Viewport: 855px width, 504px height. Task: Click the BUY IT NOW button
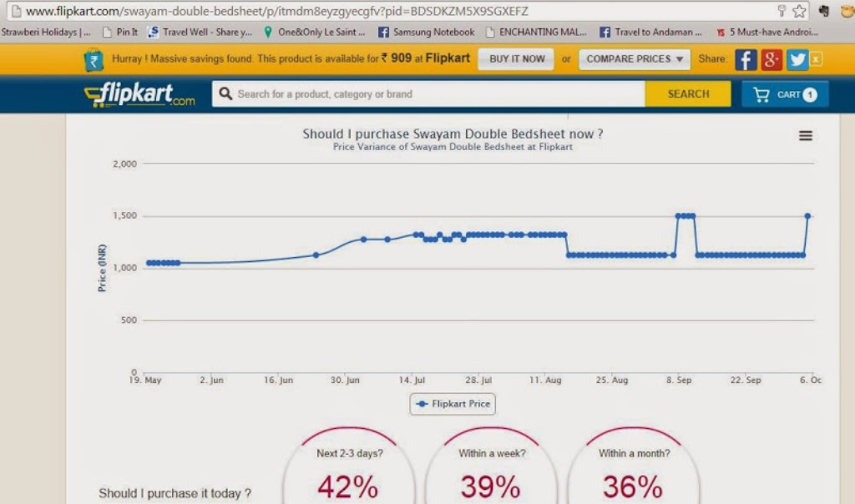click(x=516, y=59)
